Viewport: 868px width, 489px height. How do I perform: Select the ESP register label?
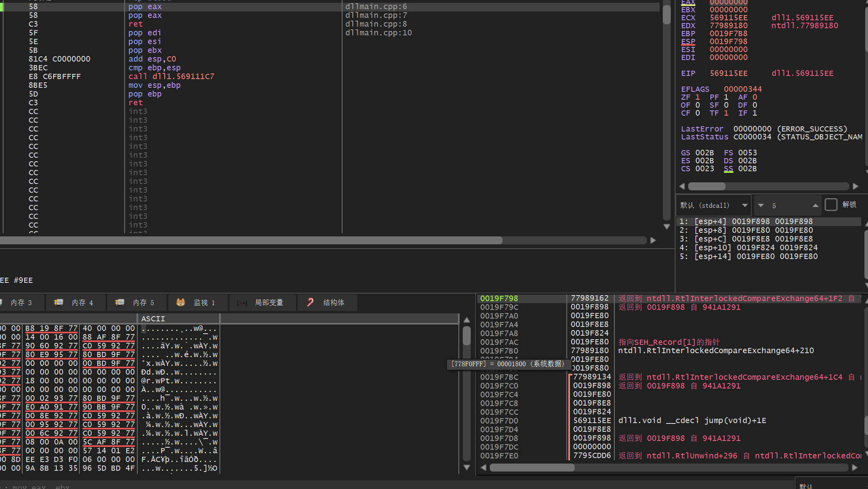coord(688,41)
